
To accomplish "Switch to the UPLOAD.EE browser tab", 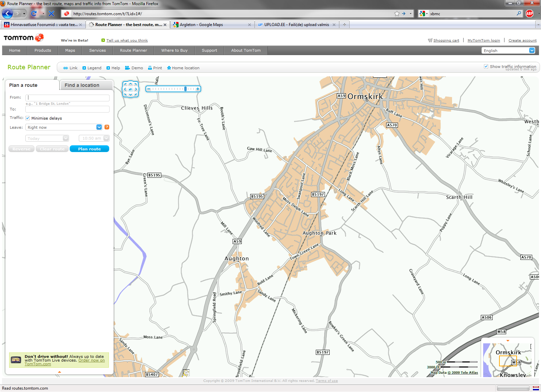I will point(297,25).
